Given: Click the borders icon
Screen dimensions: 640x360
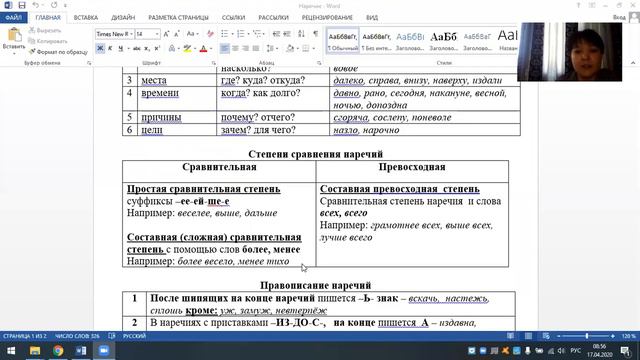Looking at the screenshot, I should point(306,49).
